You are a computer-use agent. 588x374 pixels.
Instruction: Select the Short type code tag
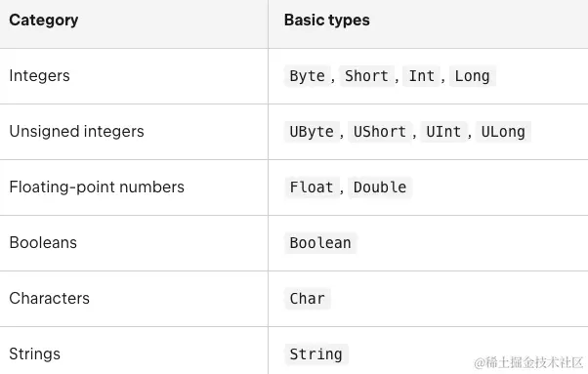coord(366,76)
